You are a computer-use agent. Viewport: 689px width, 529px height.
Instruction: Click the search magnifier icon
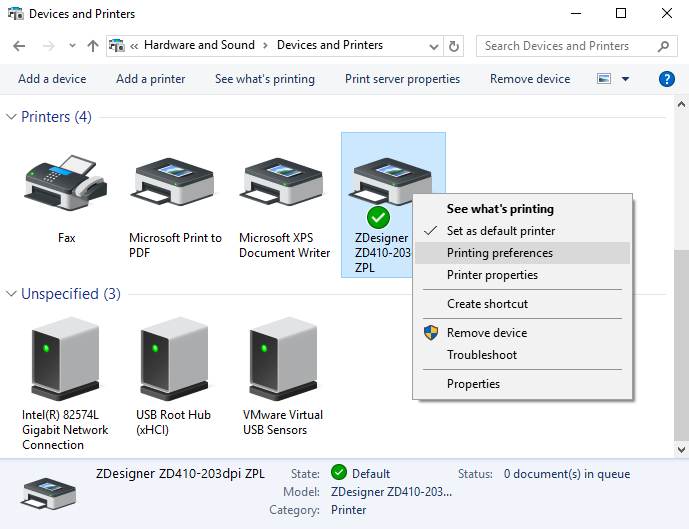[664, 46]
